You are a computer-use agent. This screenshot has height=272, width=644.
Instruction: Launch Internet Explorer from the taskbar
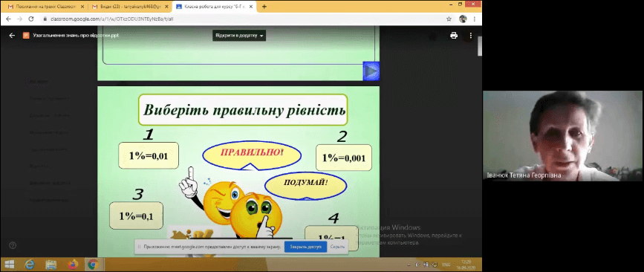coord(30,264)
